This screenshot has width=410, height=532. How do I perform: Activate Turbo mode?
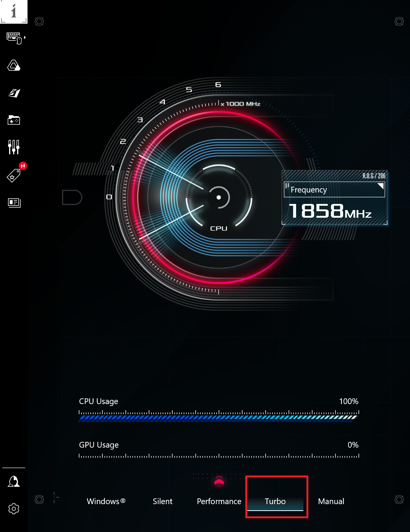pos(275,501)
